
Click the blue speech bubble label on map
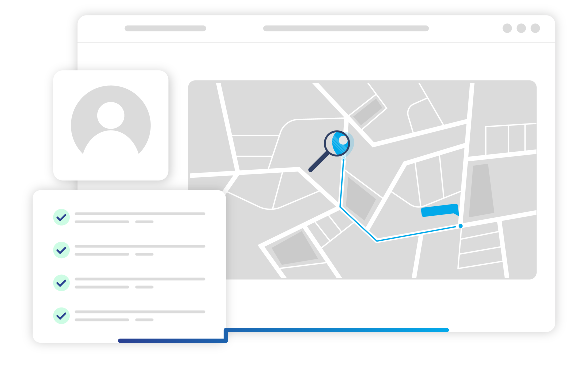439,210
